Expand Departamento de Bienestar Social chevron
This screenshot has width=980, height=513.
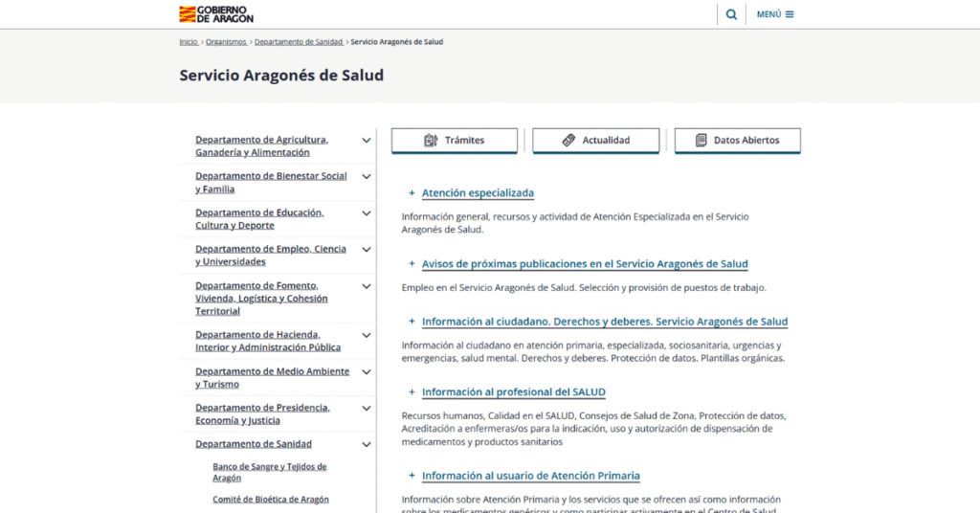tap(367, 177)
